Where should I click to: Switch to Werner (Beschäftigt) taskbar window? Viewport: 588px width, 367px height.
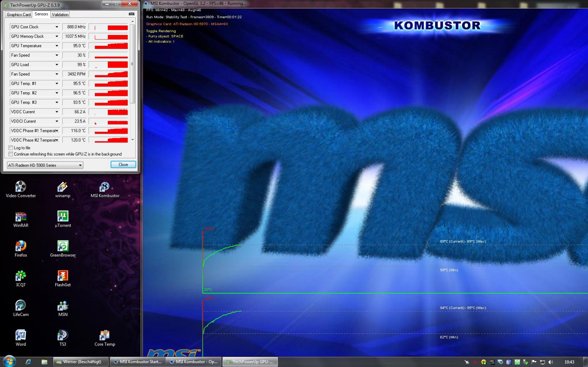click(81, 362)
